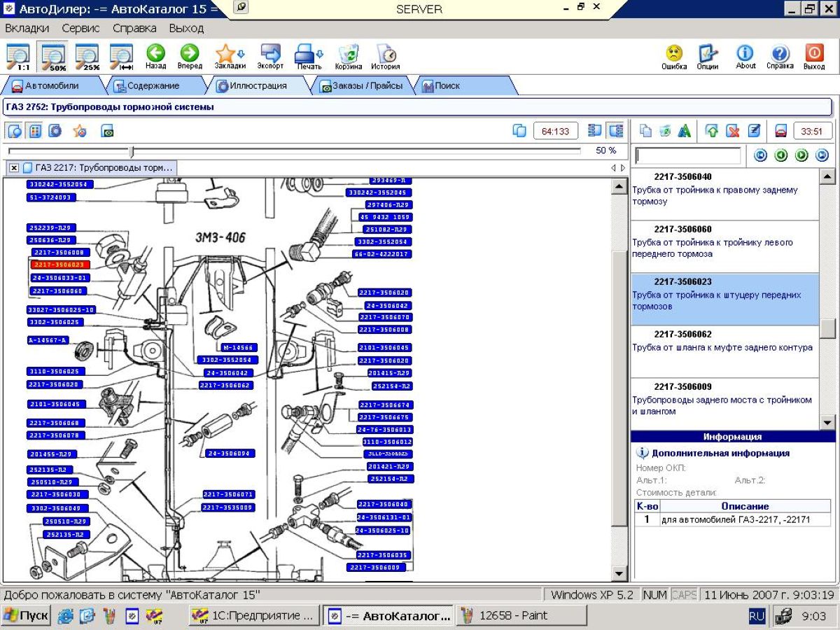Select part 2217-3506009 in parts list
This screenshot has height=630, width=840.
[x=724, y=404]
